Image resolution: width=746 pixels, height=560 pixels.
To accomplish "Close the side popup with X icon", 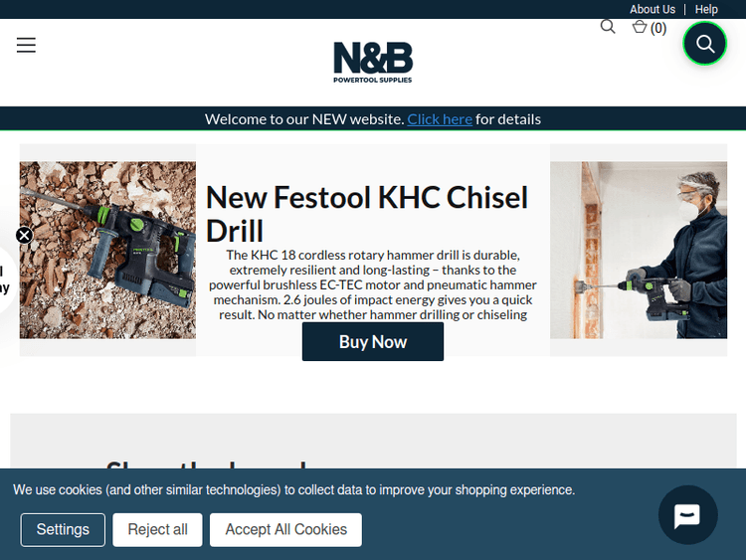I will tap(24, 235).
